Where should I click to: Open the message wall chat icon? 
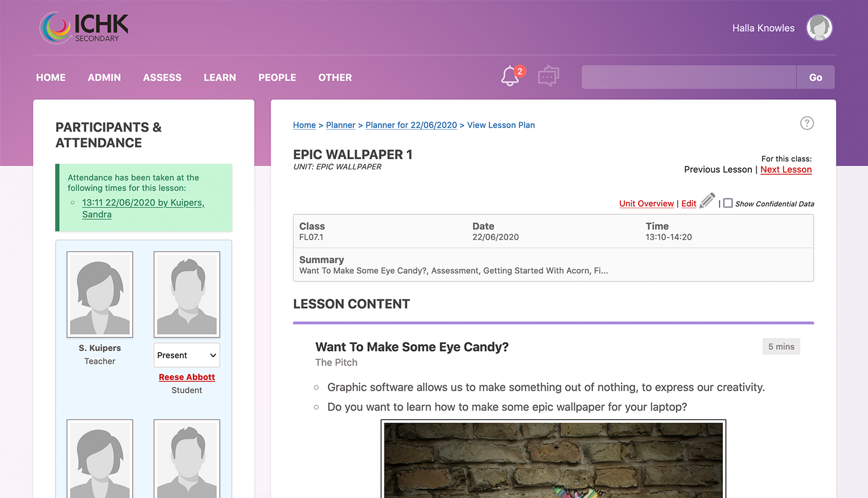click(x=548, y=76)
